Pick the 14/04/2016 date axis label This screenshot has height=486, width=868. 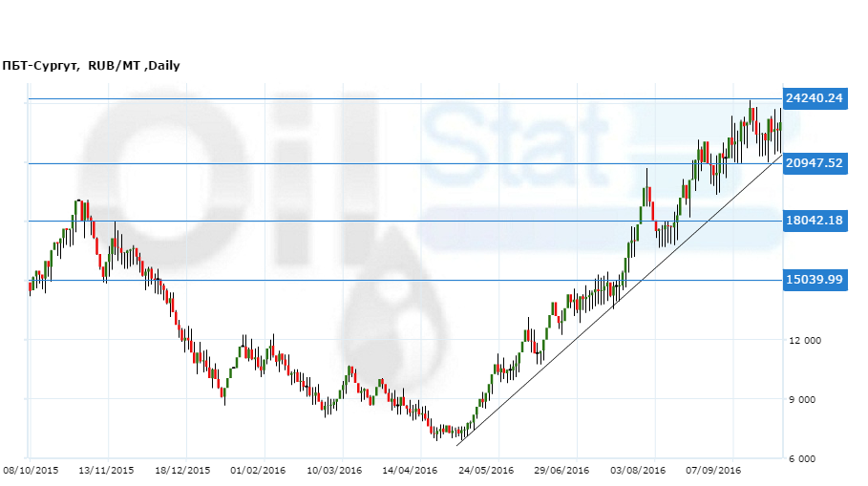tap(410, 470)
